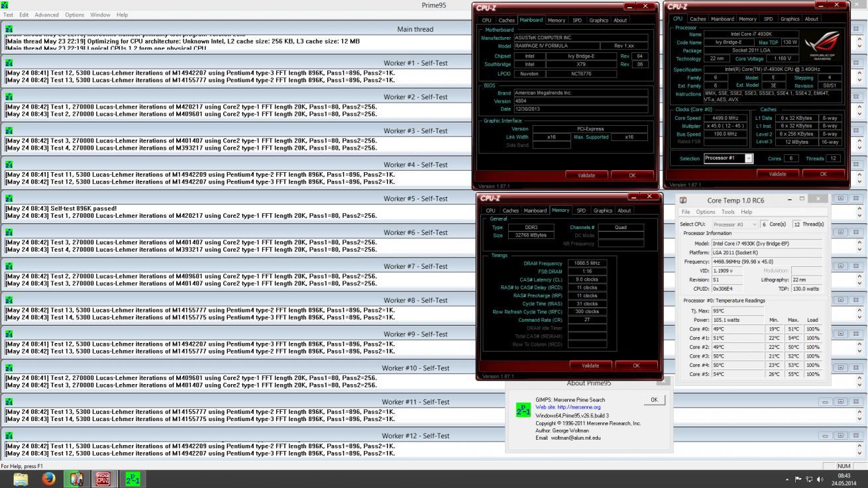Viewport: 868px width, 488px height.
Task: Click scroll-down arrow in Worker #12 window
Action: [860, 454]
